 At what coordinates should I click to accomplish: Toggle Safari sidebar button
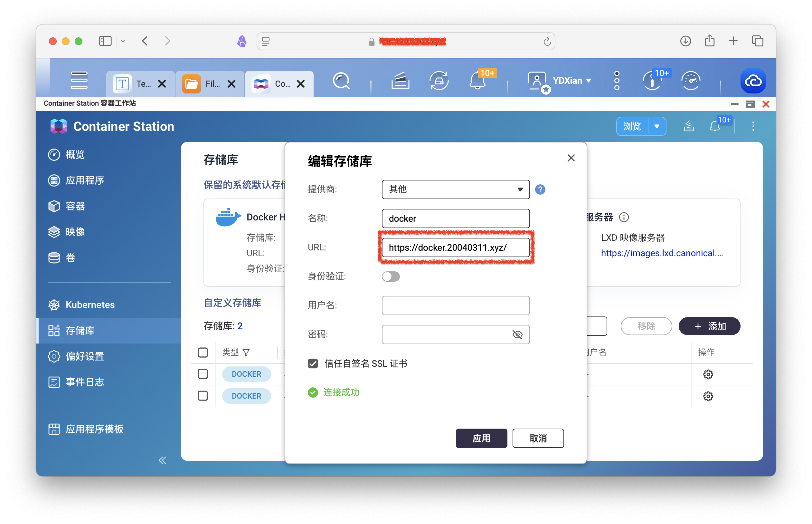click(105, 41)
